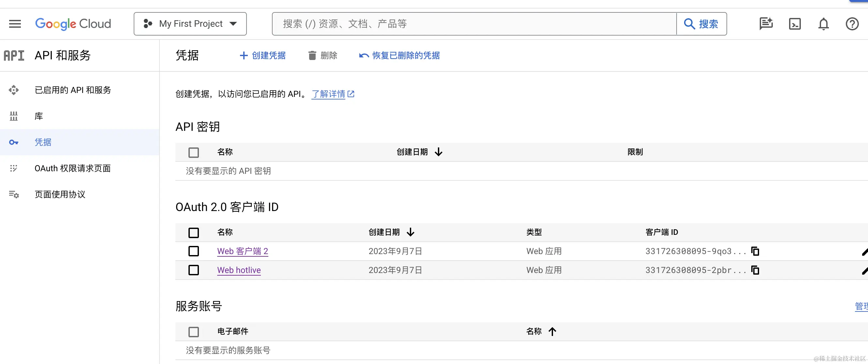Sort OAuth clients by 创建日期 arrow

[410, 232]
